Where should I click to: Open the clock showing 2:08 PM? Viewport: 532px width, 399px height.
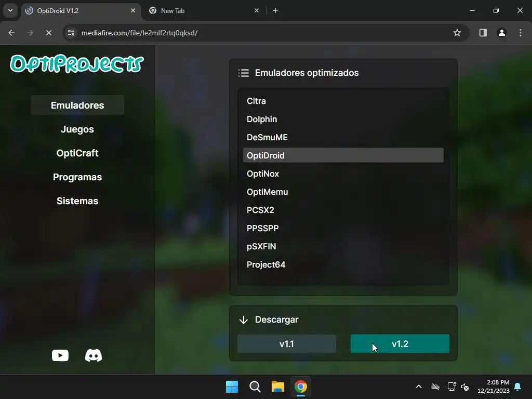[494, 387]
